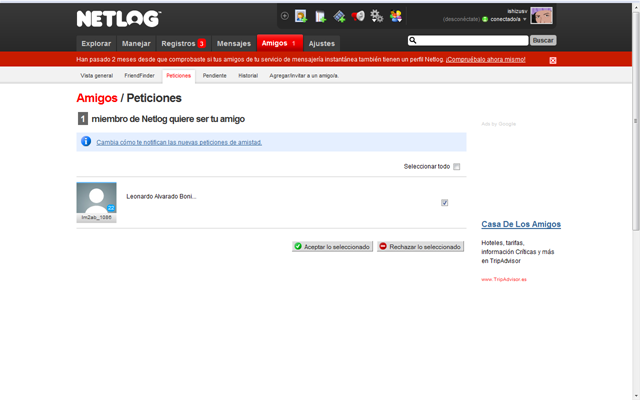
Task: Open the gears settings icon
Action: click(x=376, y=16)
